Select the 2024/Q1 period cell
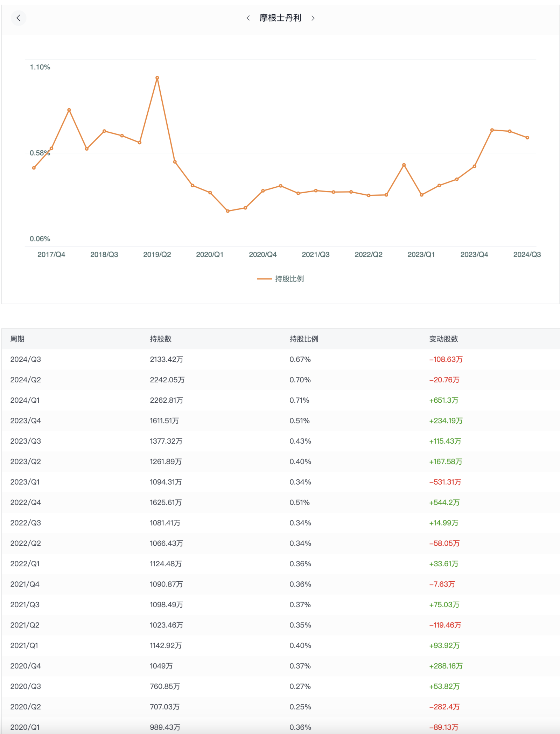Viewport: 560px width, 734px height. click(25, 400)
